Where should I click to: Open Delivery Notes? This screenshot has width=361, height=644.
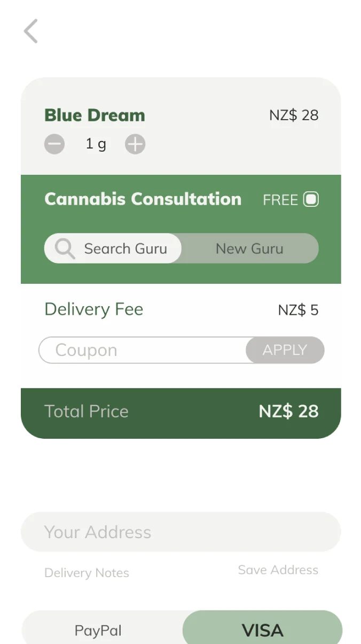[x=87, y=573]
